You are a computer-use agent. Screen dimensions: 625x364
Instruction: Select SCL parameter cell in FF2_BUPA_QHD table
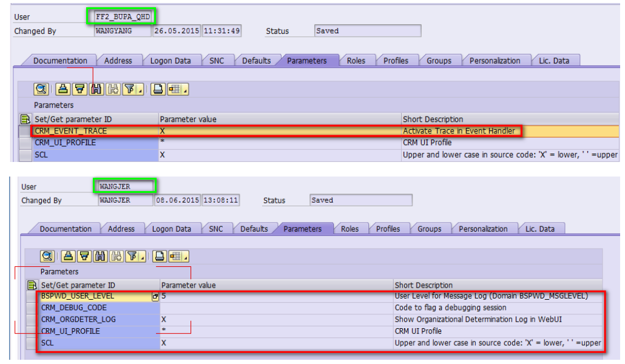95,155
